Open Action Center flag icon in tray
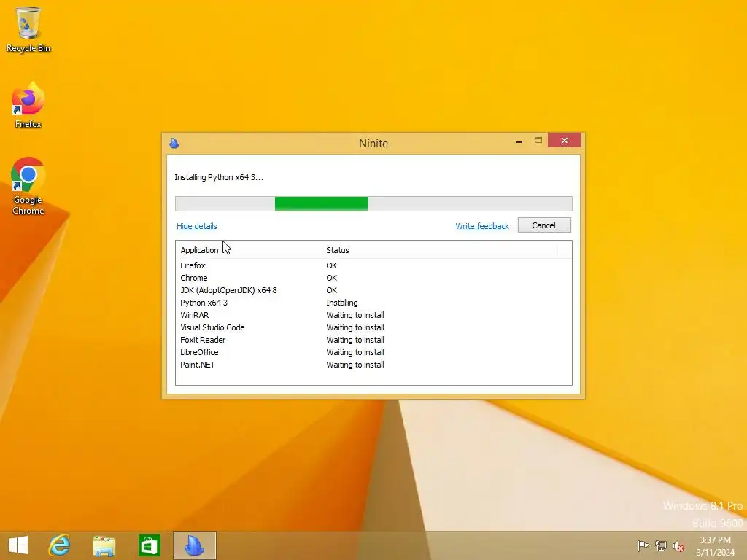Image resolution: width=747 pixels, height=560 pixels. coord(643,545)
